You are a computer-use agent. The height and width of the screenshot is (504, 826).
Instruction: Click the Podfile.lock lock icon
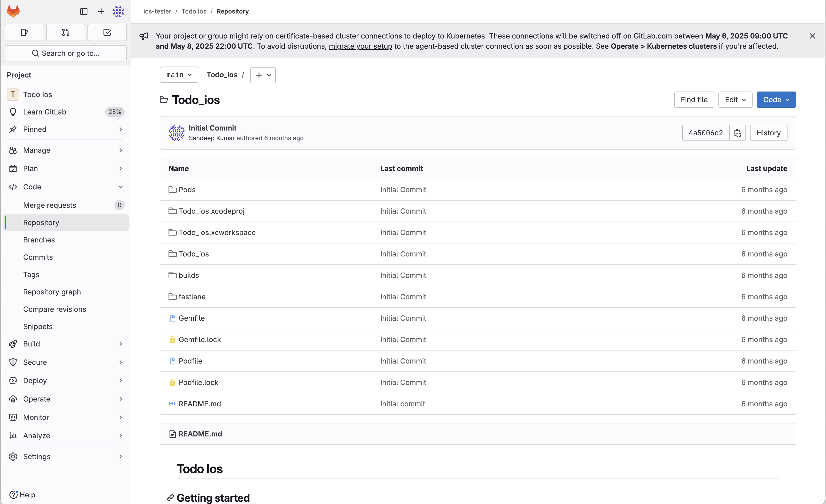click(172, 382)
